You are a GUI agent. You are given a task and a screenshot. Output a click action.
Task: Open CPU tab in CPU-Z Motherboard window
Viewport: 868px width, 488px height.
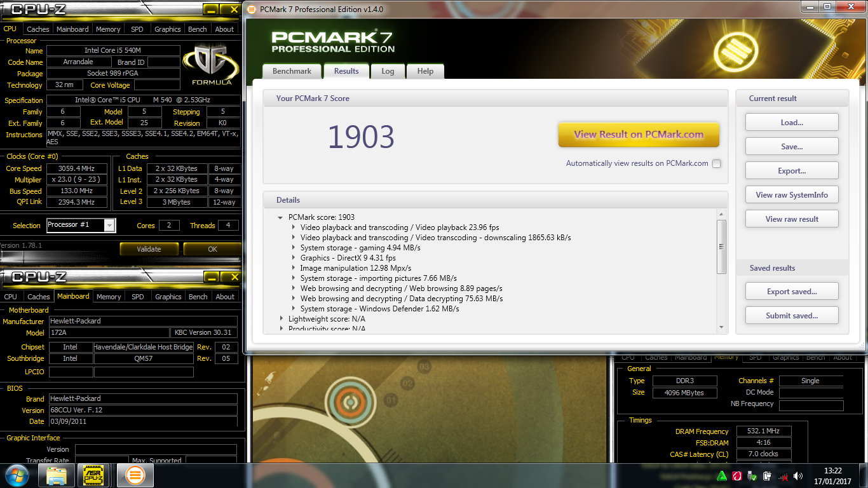[11, 297]
